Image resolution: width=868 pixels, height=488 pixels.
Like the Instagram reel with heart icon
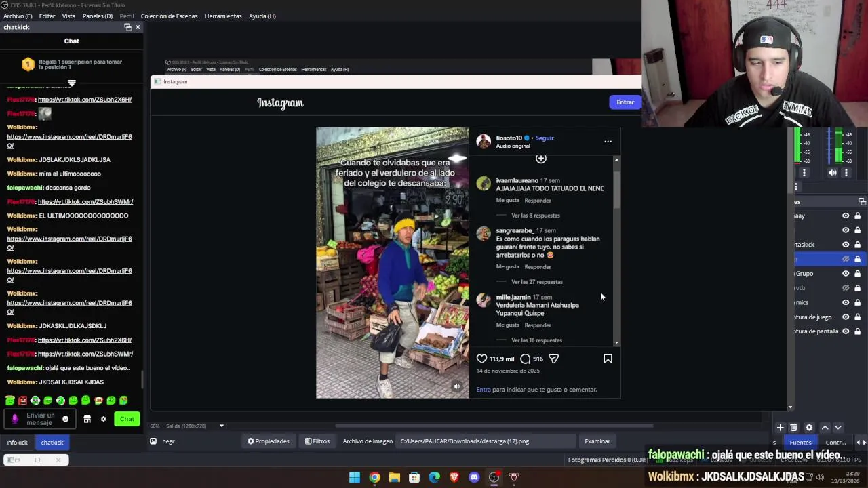(x=481, y=359)
